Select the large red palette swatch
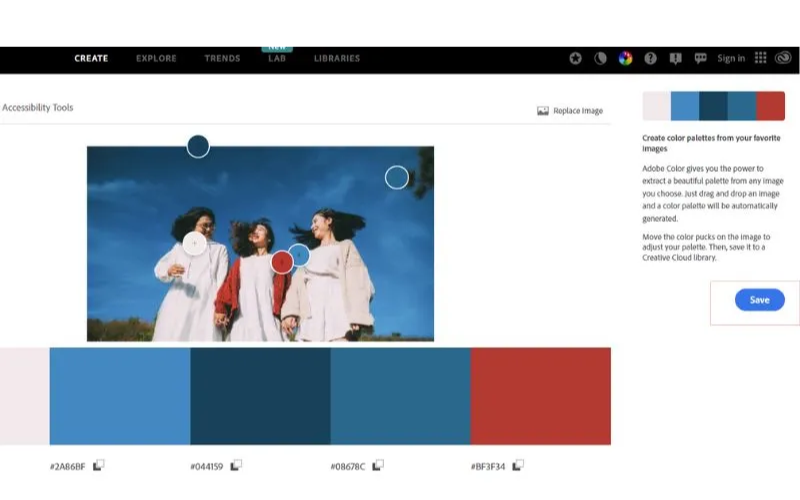This screenshot has height=500, width=800. [x=540, y=396]
